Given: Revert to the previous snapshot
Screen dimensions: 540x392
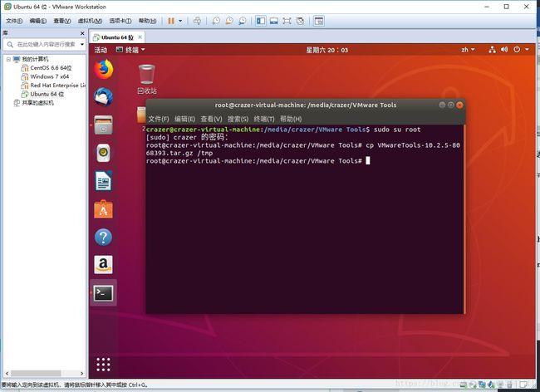Looking at the screenshot, I should [229, 21].
